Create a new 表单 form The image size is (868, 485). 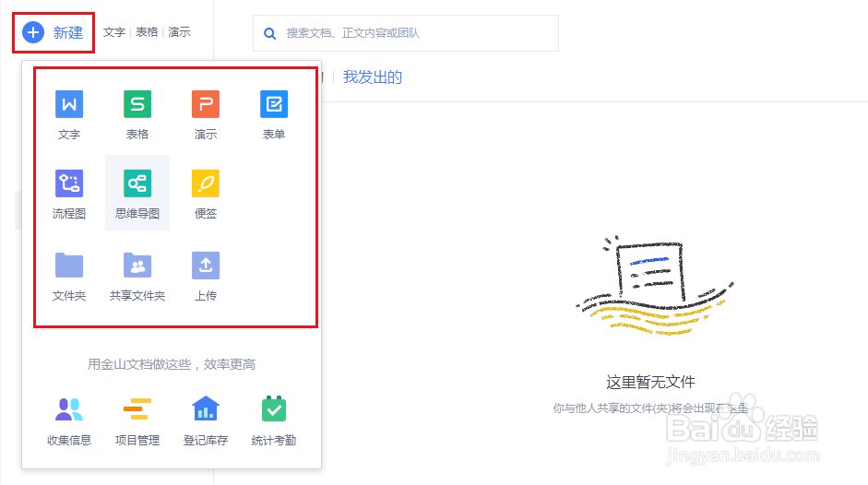pos(274,114)
